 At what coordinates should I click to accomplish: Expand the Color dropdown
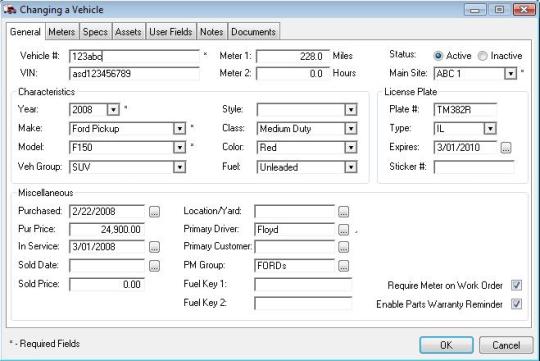(351, 148)
